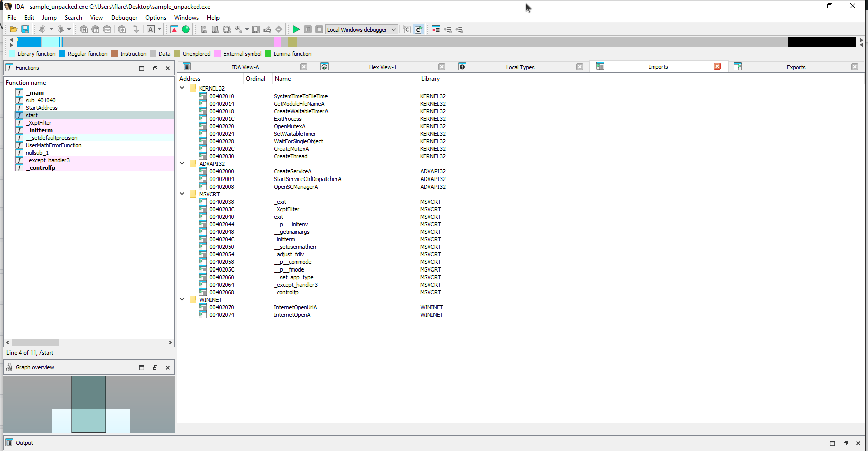Click the Library function color legend swatch

[x=12, y=54]
